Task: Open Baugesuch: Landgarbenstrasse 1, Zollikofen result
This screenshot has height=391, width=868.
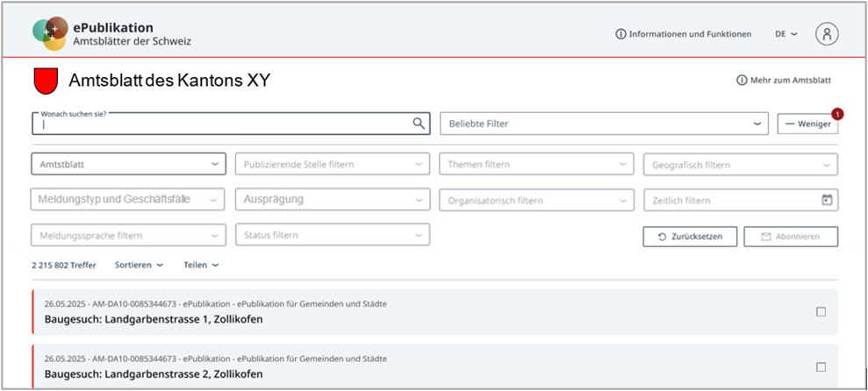Action: click(x=154, y=319)
